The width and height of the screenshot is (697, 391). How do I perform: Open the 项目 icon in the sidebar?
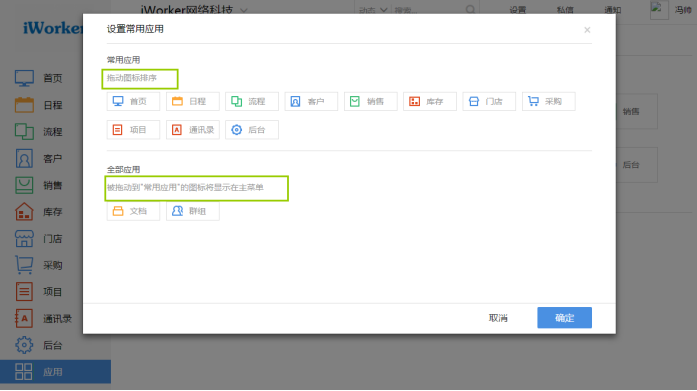[x=24, y=291]
